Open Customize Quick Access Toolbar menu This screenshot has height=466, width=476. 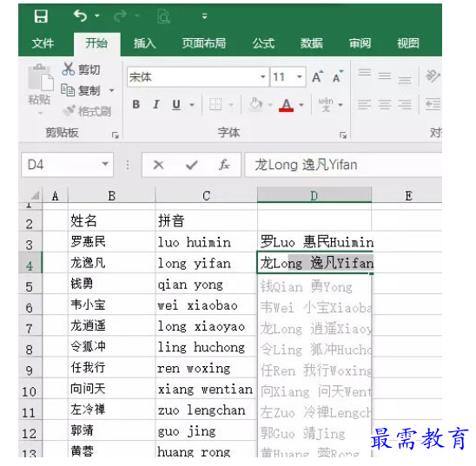pos(205,16)
